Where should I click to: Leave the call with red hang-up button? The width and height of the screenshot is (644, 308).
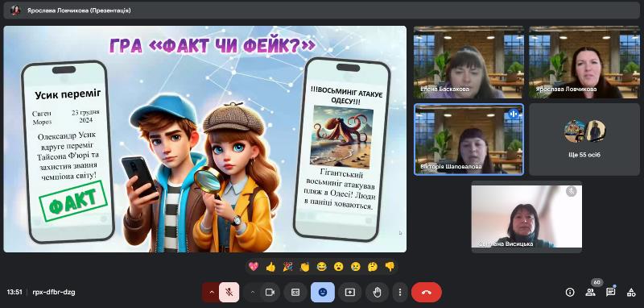point(427,293)
